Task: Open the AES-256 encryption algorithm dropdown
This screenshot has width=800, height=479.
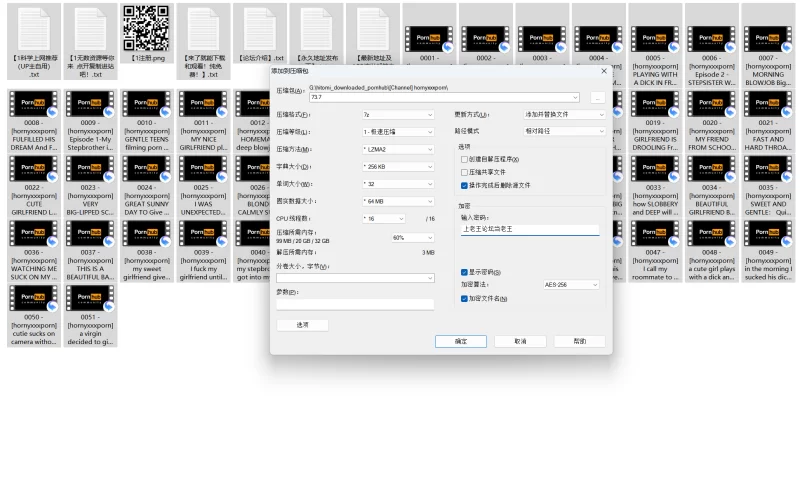Action: pyautogui.click(x=571, y=285)
